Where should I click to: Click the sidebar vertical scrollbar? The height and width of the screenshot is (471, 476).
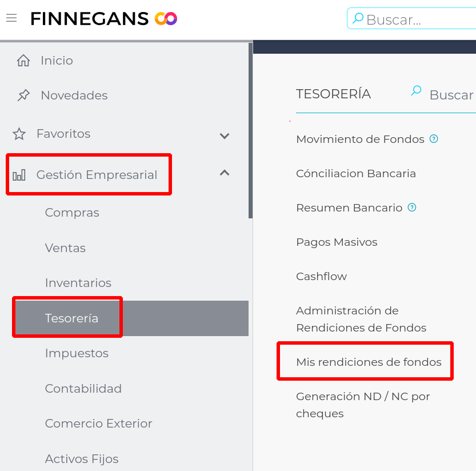250,130
